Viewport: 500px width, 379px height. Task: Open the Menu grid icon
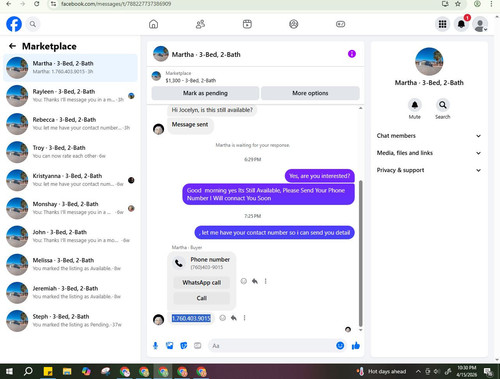point(442,24)
